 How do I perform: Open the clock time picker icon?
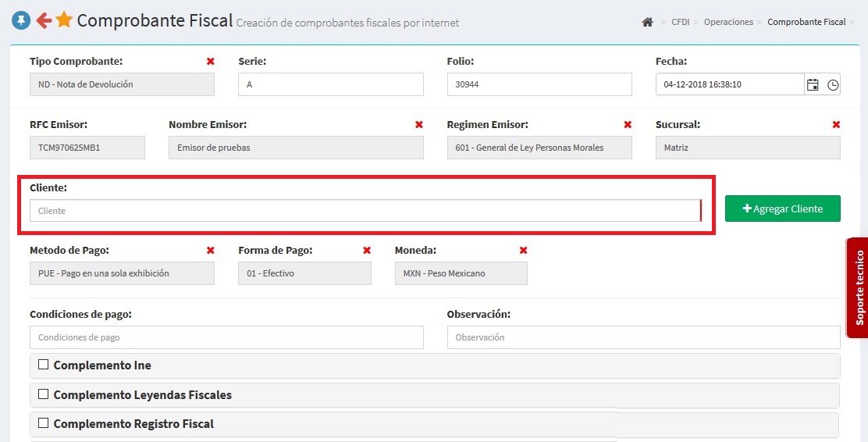(x=833, y=84)
